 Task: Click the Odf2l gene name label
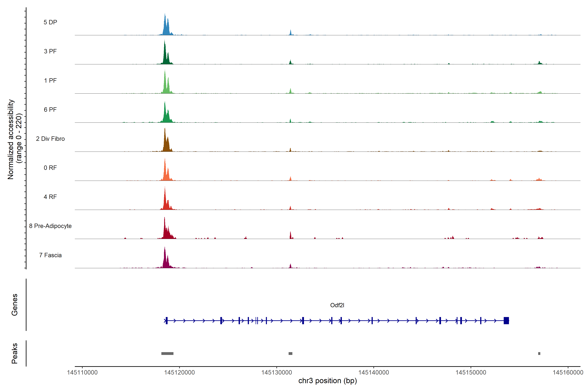[x=337, y=305]
